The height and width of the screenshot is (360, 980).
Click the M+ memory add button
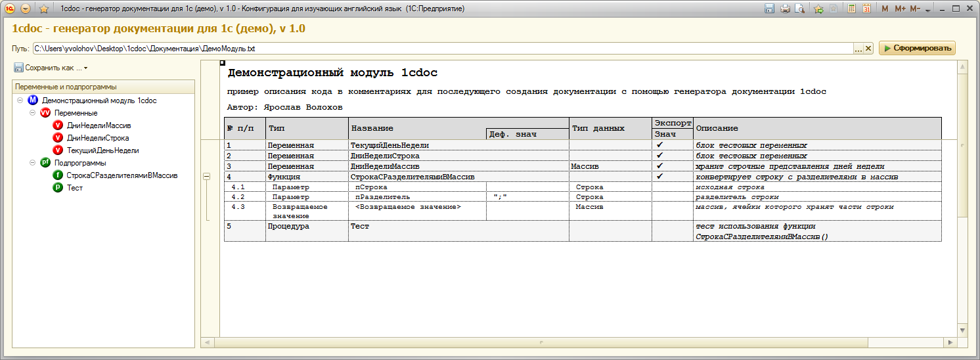coord(900,9)
